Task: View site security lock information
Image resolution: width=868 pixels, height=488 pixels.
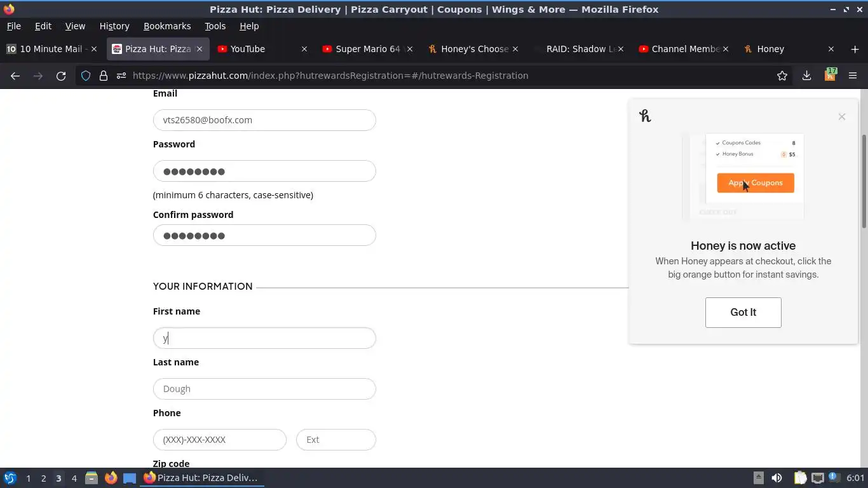Action: (x=104, y=76)
